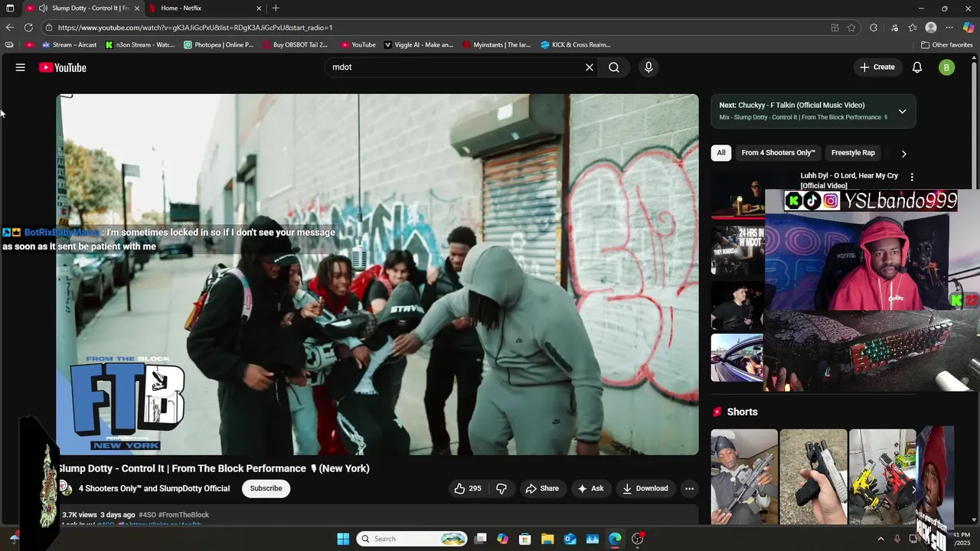Select From 4 Shooters Only chip
980x551 pixels.
(x=778, y=152)
